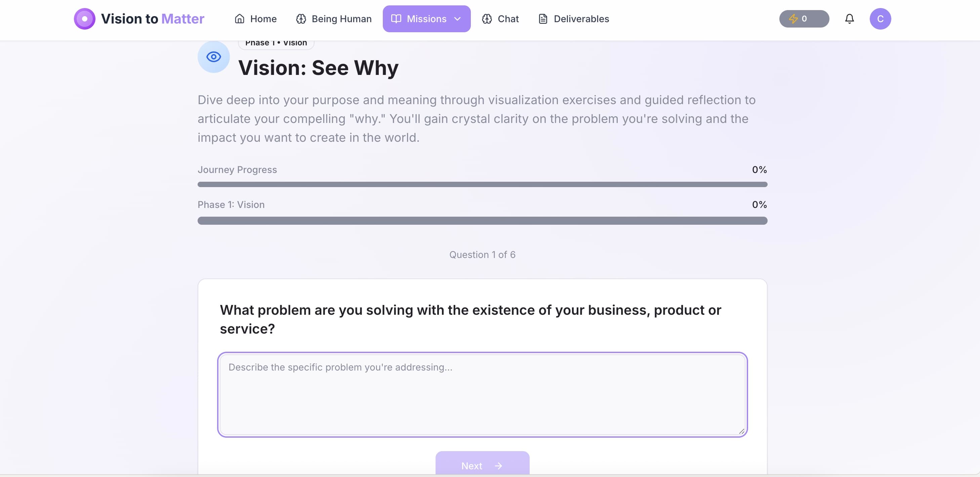Screen dimensions: 980x477
Task: Click the Next button
Action: point(482,465)
